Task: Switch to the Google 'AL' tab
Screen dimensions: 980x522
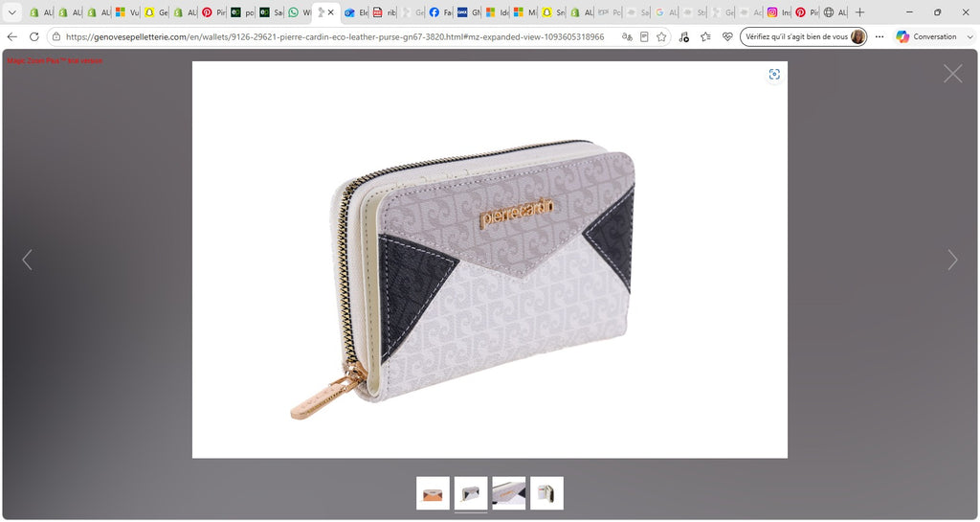Action: click(x=666, y=11)
